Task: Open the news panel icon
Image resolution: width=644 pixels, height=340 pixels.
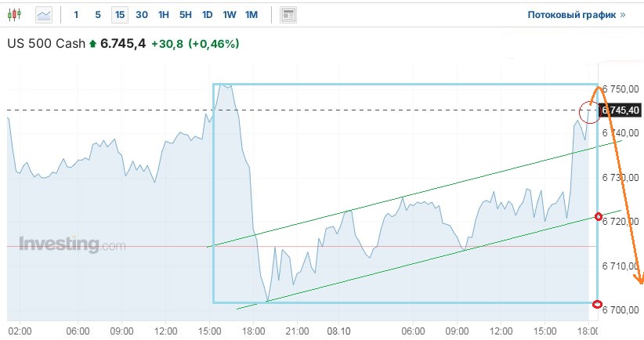Action: coord(288,15)
